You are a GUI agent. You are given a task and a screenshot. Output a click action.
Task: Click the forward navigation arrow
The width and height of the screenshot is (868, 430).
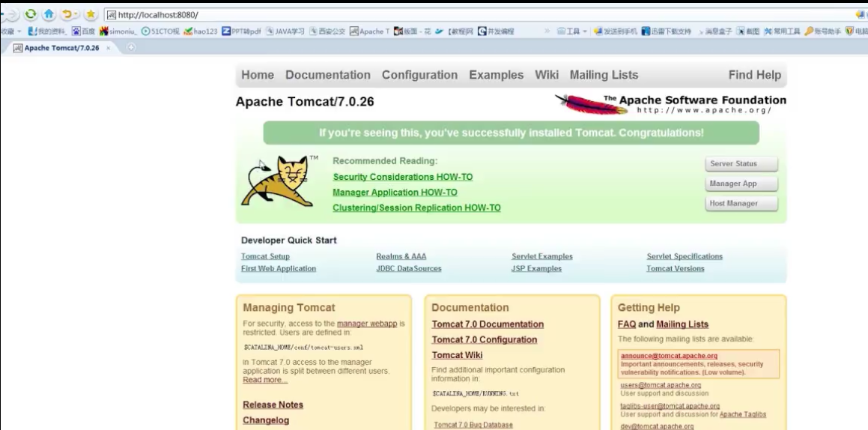click(x=12, y=14)
